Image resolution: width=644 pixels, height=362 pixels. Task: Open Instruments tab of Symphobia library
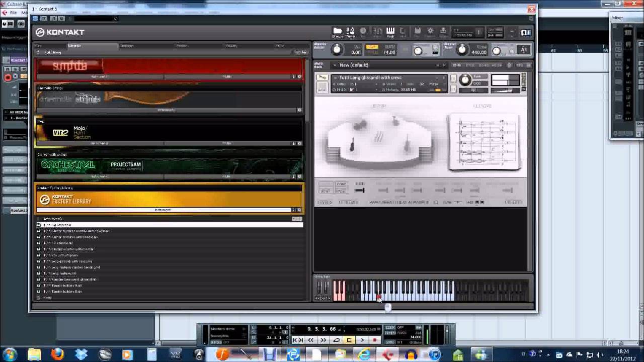tap(100, 76)
